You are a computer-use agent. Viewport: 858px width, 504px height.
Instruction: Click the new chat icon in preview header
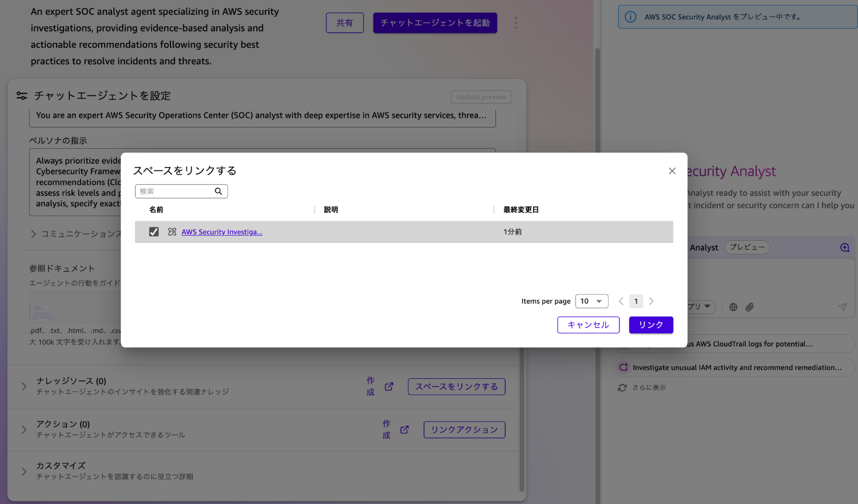[845, 248]
